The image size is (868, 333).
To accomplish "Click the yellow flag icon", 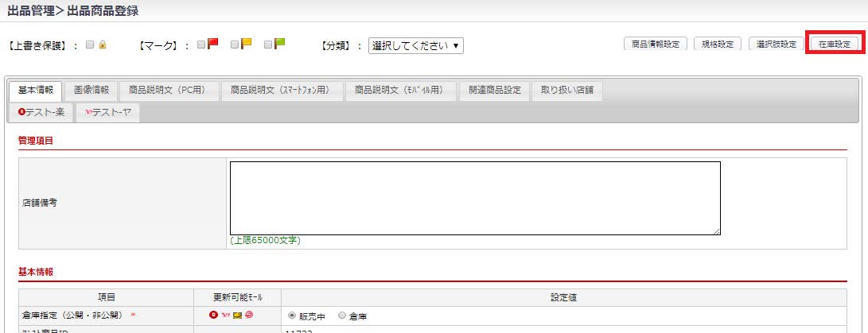I will (x=247, y=44).
